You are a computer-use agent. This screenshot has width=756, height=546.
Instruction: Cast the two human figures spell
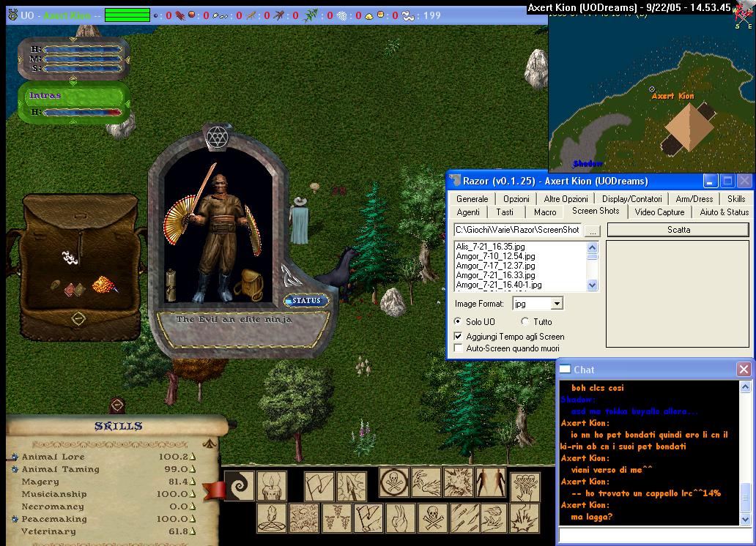click(x=491, y=482)
